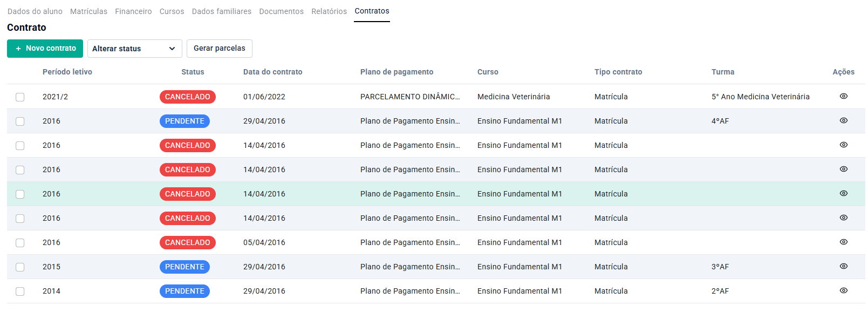Click the Status column header
Image resolution: width=868 pixels, height=319 pixels.
pos(193,72)
